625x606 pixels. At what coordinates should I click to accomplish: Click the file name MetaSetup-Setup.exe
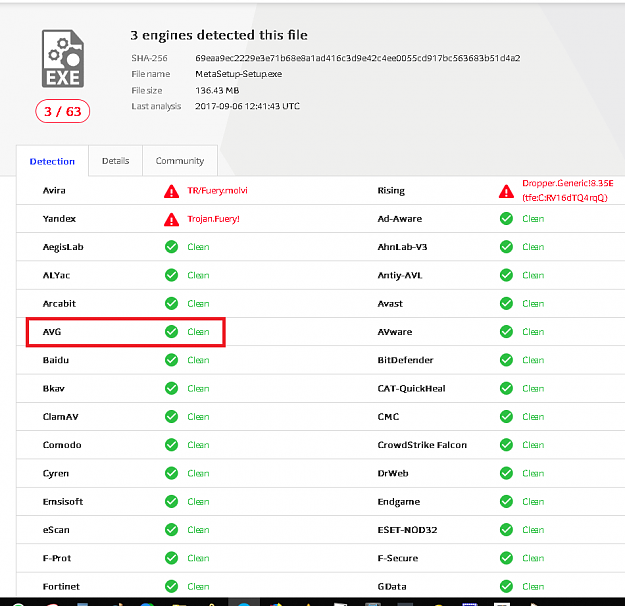(x=238, y=74)
